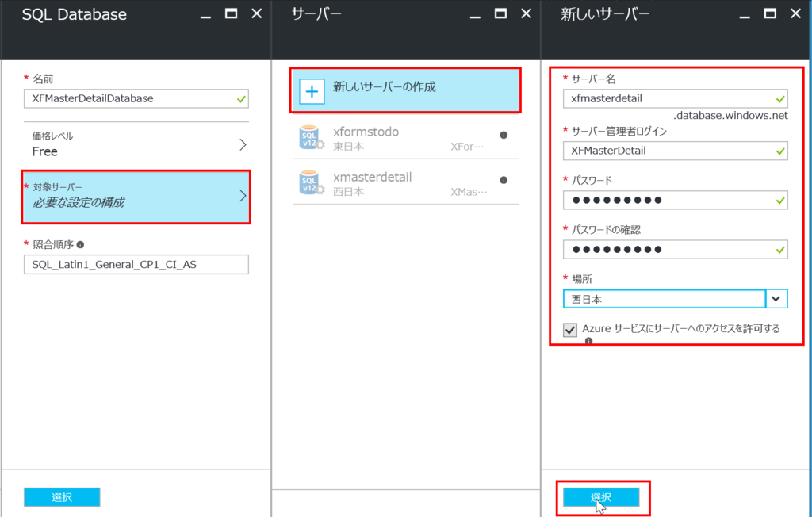Toggle Azure サービス access checkbox
The height and width of the screenshot is (517, 812).
coord(570,330)
